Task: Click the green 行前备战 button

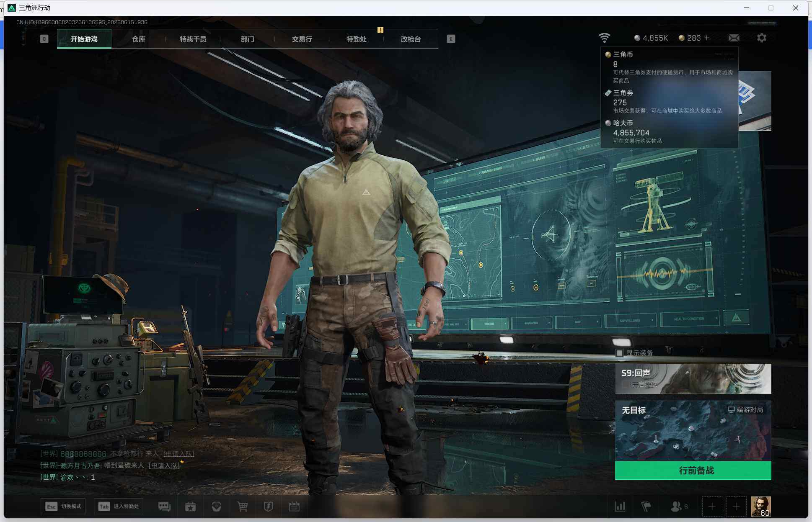Action: (693, 471)
